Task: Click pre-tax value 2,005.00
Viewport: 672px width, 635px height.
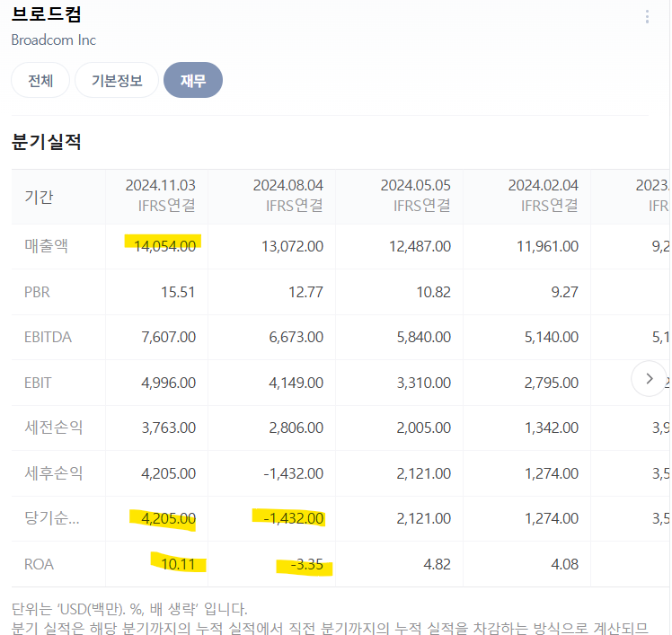Action: (x=424, y=428)
